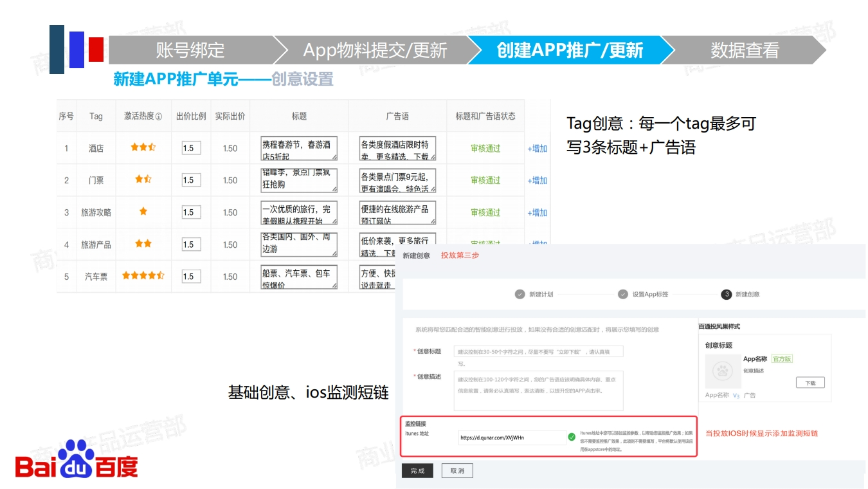Image resolution: width=868 pixels, height=489 pixels.
Task: Focus the 出价比例 field in 旅游产品 row
Action: pos(191,244)
